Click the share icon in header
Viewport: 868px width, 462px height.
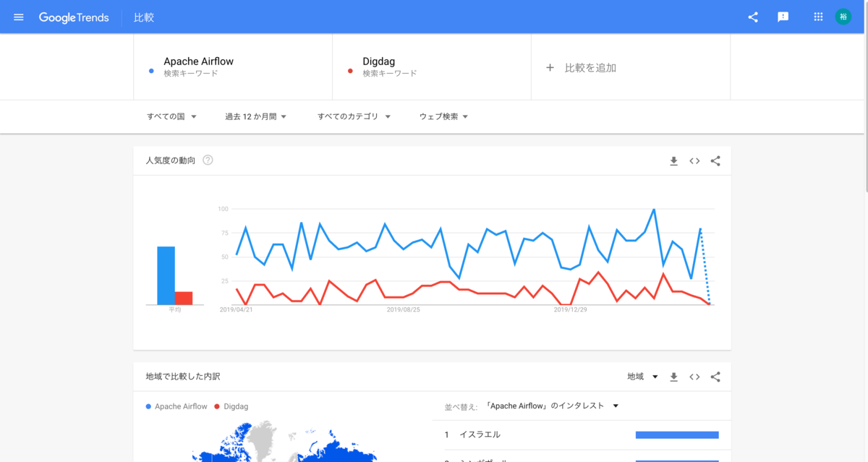[753, 17]
